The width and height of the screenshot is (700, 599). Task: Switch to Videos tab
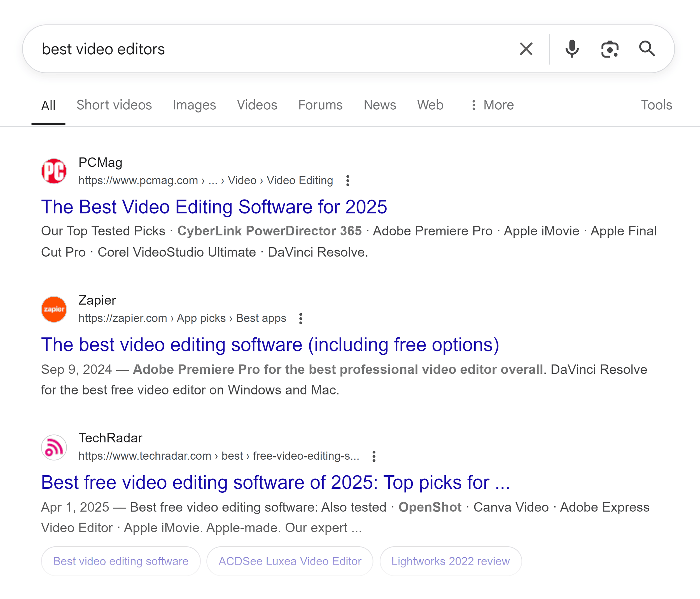(257, 105)
